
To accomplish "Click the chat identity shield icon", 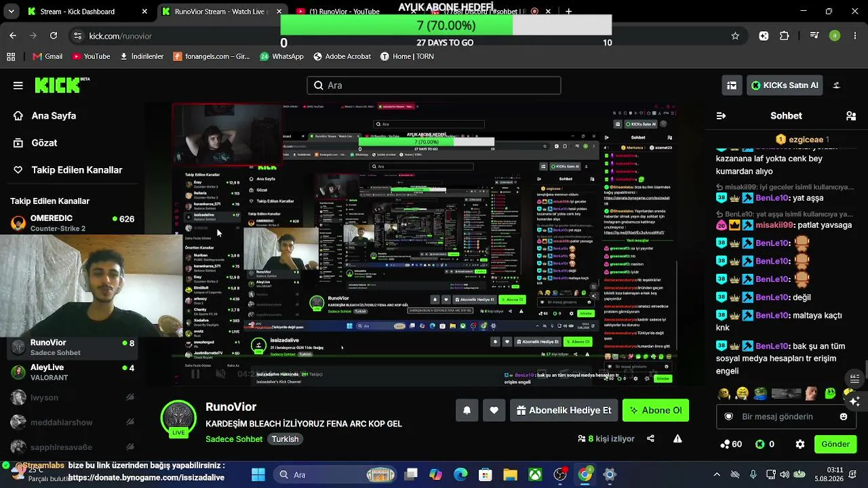I will click(729, 417).
